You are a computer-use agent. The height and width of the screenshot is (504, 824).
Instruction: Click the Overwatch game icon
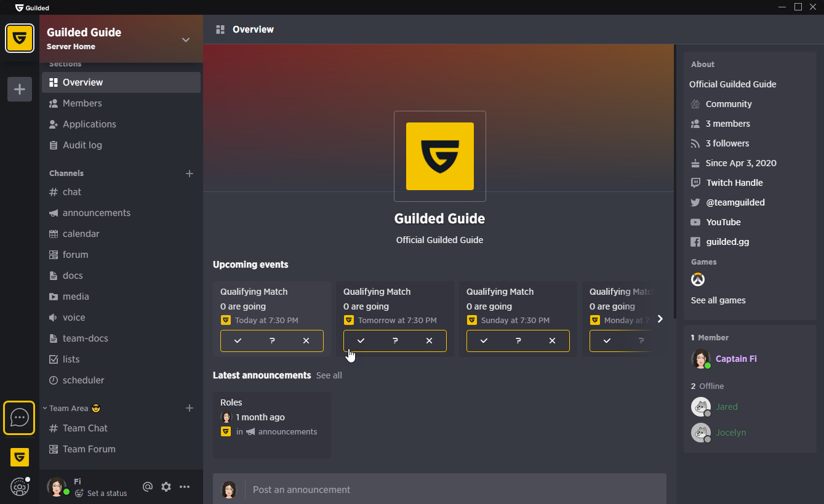(697, 279)
